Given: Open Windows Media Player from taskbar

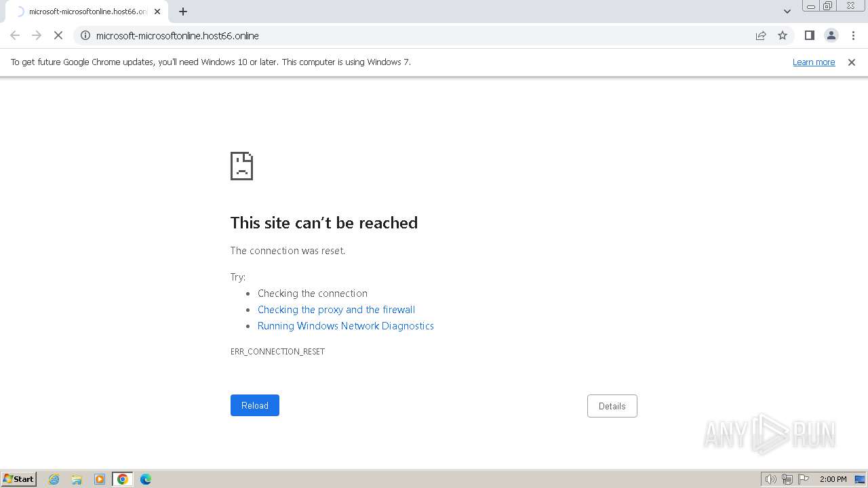Looking at the screenshot, I should 100,479.
